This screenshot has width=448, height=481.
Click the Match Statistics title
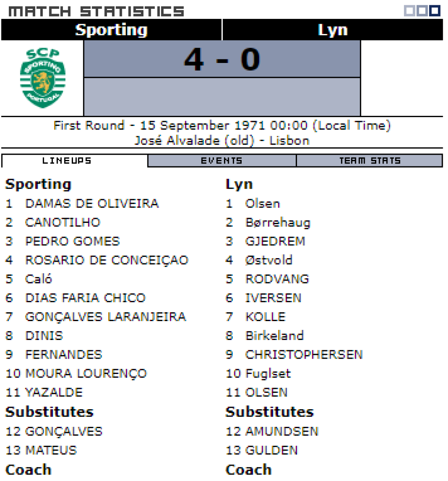click(x=96, y=11)
